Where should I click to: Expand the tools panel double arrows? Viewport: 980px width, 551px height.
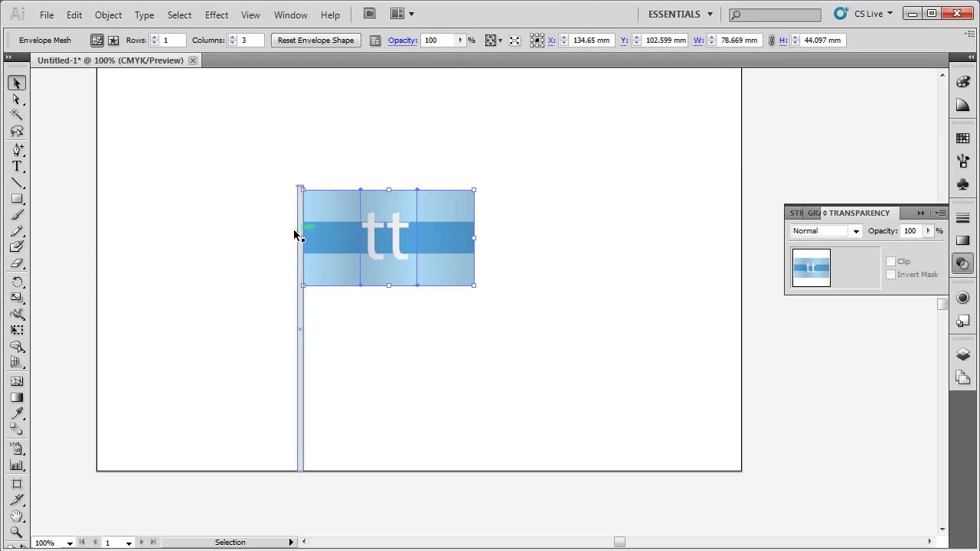[8, 57]
